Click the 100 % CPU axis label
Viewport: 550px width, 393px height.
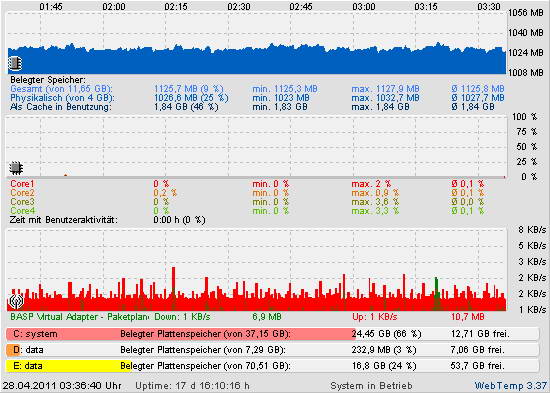[x=525, y=116]
